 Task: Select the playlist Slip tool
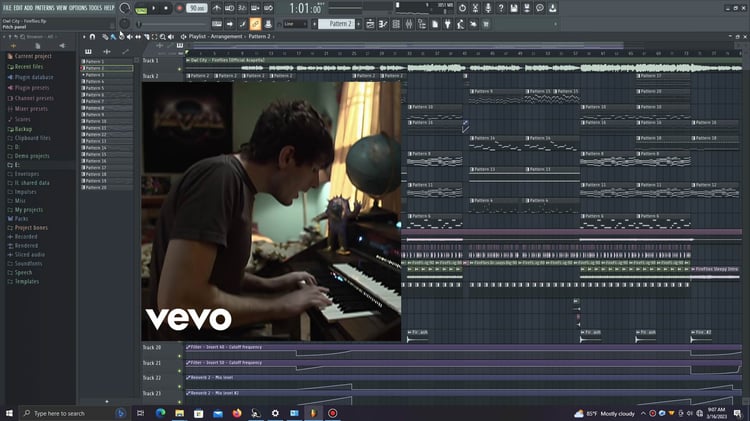tap(138, 36)
